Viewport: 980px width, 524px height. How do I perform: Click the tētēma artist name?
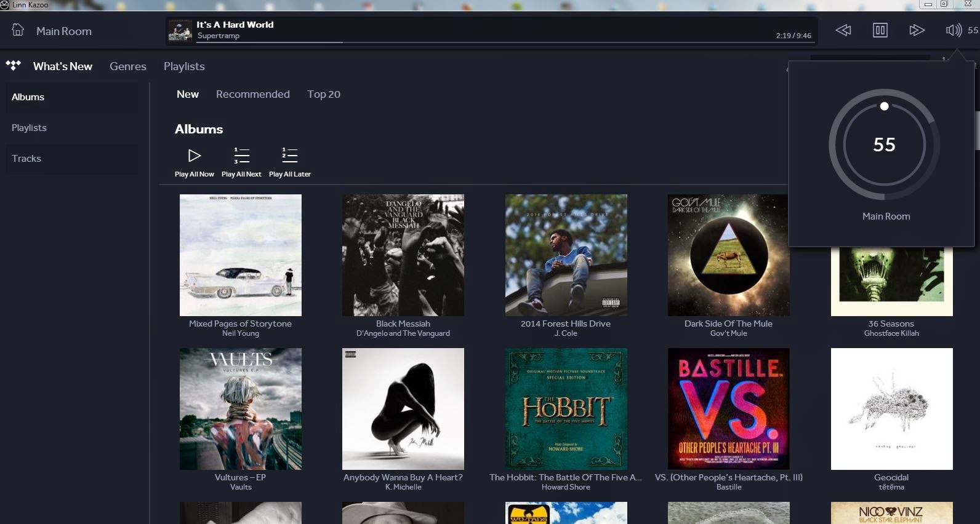(891, 487)
